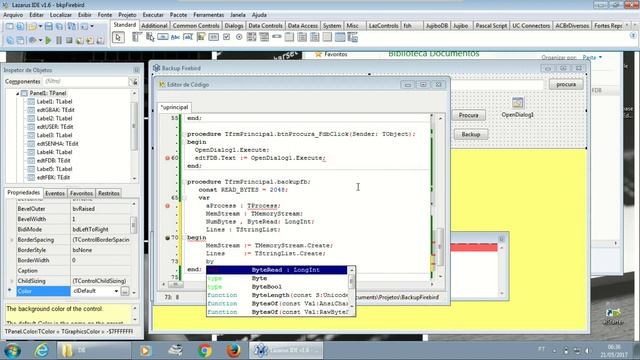Select the OpenDialog1 component on the form
The height and width of the screenshot is (360, 640).
pos(518,103)
